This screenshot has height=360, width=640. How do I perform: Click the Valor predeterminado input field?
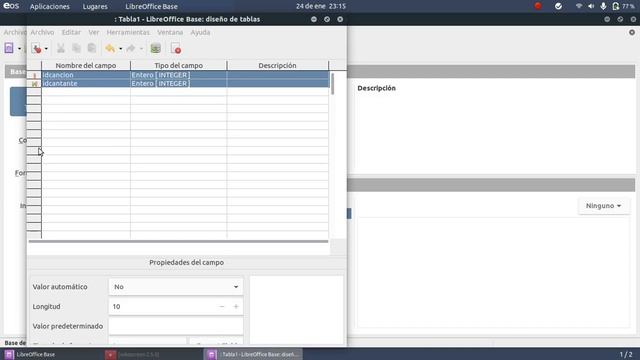pos(176,326)
